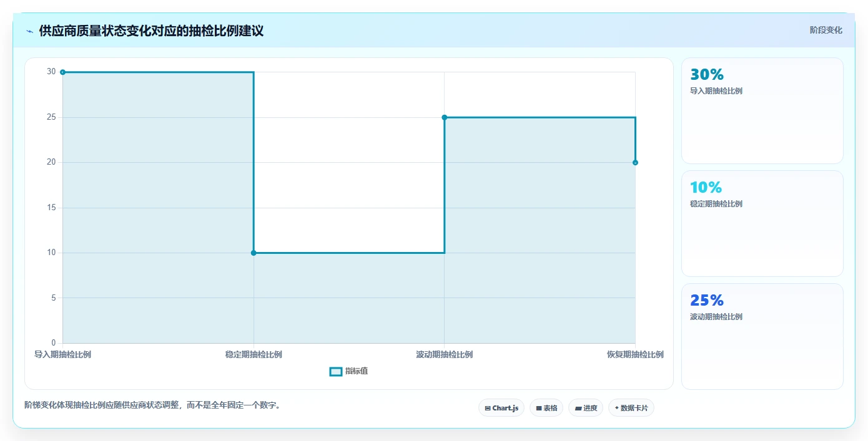
Task: Select the 进度 tag
Action: (586, 408)
